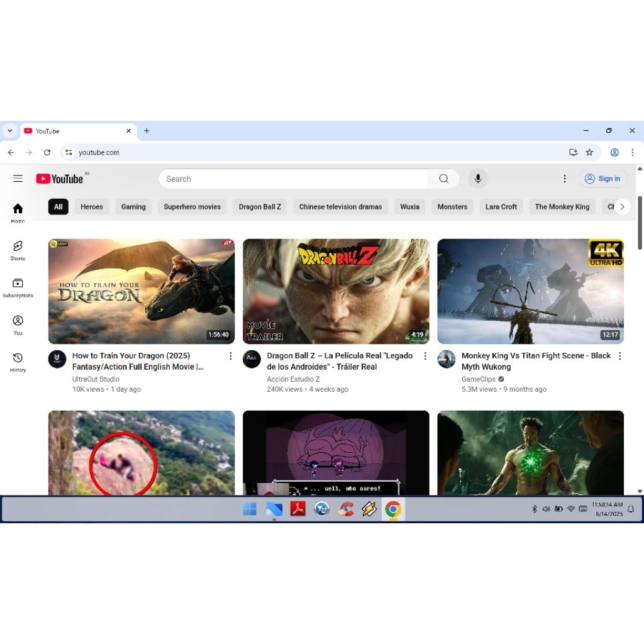The image size is (644, 644).
Task: Open options menu for Monkey King video
Action: [619, 356]
